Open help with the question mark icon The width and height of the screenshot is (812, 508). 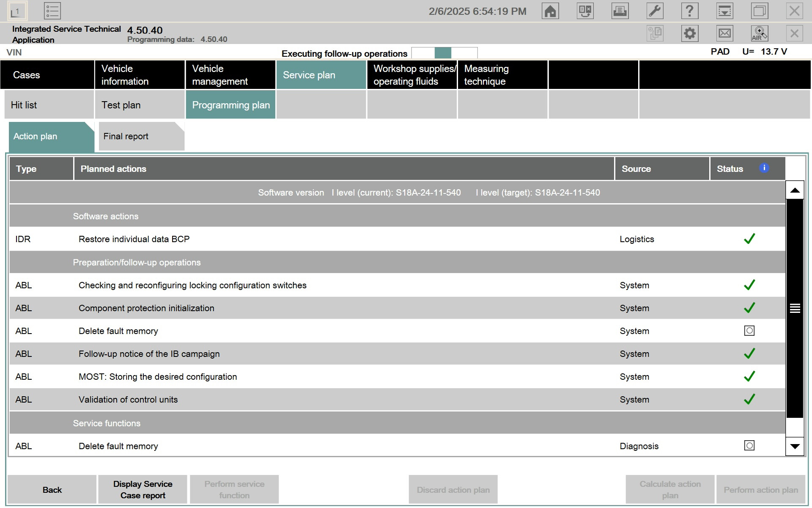[x=689, y=11]
